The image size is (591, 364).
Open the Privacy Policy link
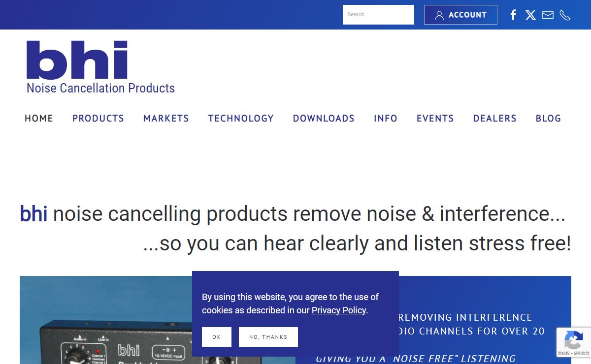(339, 310)
